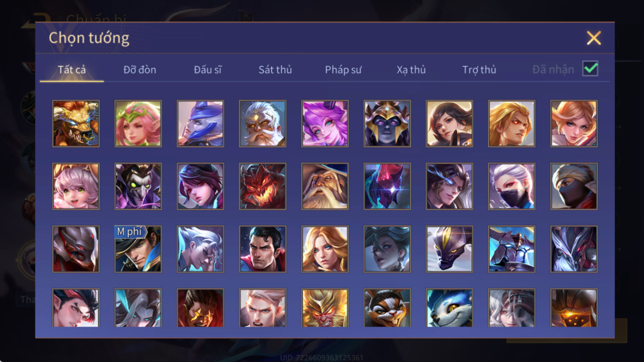Filter by the 'Pháp sư' tab

(x=343, y=70)
